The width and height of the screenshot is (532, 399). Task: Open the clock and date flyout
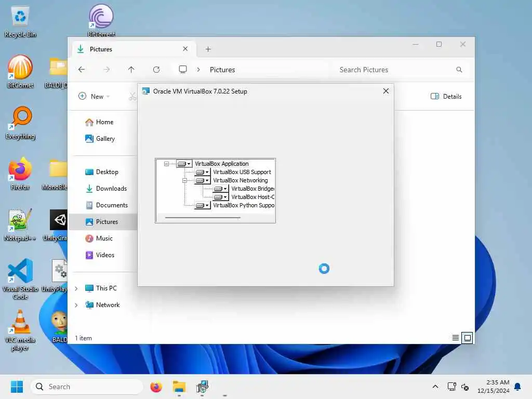pyautogui.click(x=494, y=387)
